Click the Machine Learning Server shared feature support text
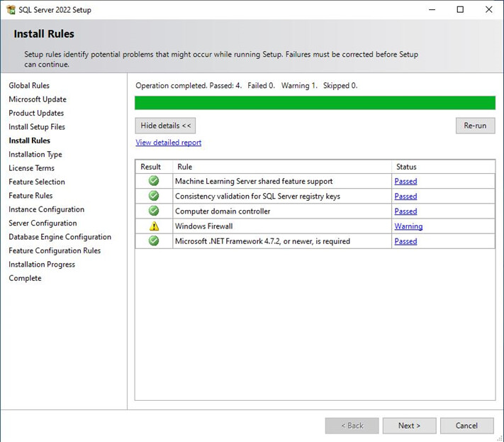504x442 pixels. 254,181
